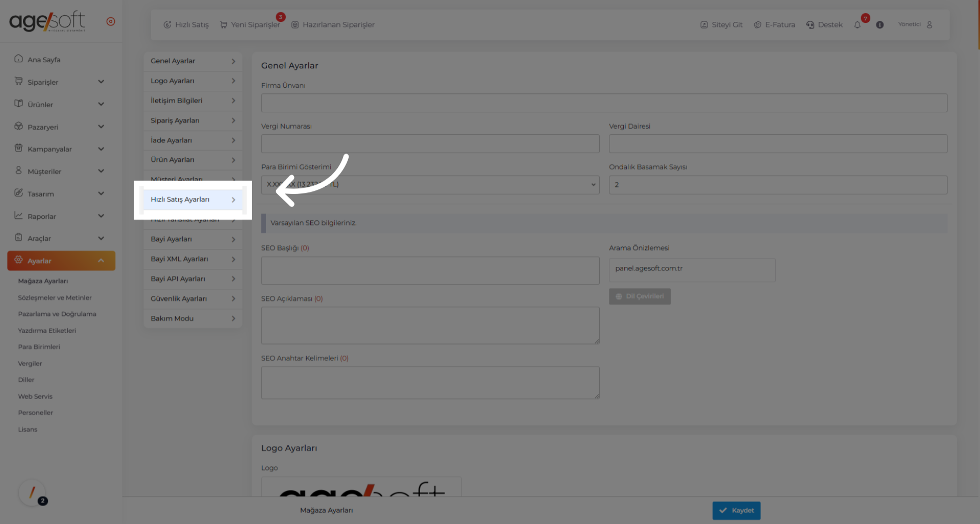The height and width of the screenshot is (524, 980).
Task: Open notifications bell icon
Action: [x=857, y=24]
